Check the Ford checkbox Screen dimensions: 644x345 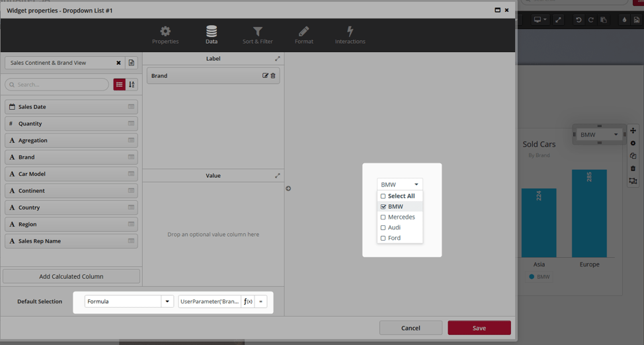383,238
